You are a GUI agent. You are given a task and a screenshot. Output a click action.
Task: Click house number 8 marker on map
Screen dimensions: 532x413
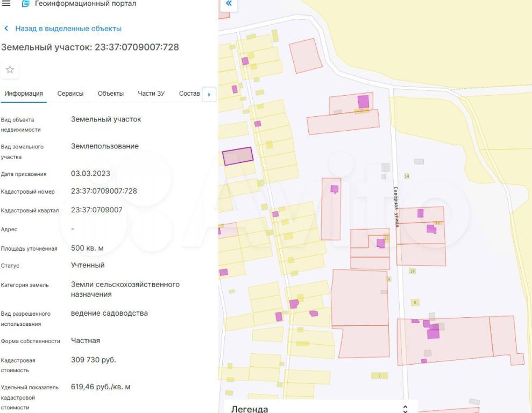[415, 303]
